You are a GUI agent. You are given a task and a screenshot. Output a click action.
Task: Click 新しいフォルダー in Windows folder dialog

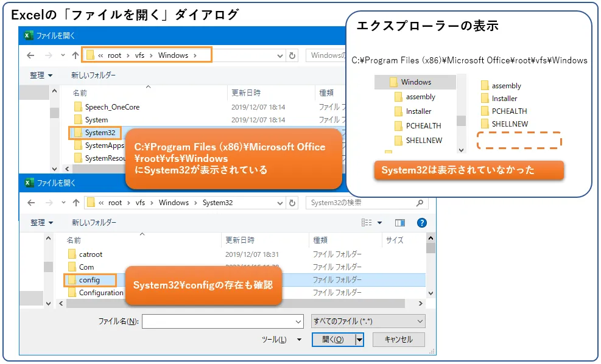(x=93, y=75)
